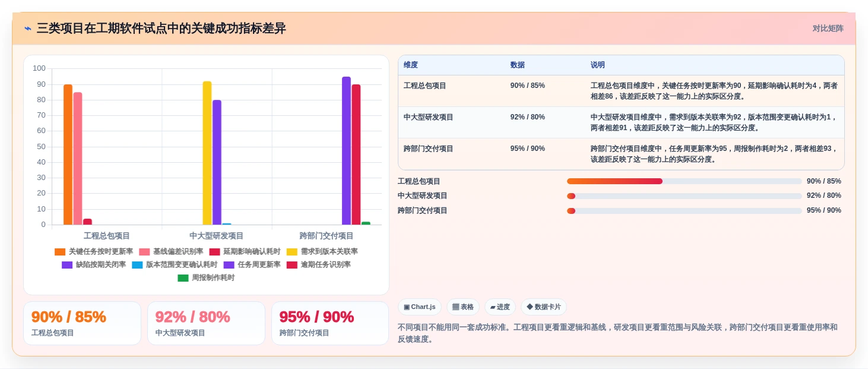The width and height of the screenshot is (868, 369).
Task: Click the 跨部门交付项目 x-axis label
Action: [327, 236]
